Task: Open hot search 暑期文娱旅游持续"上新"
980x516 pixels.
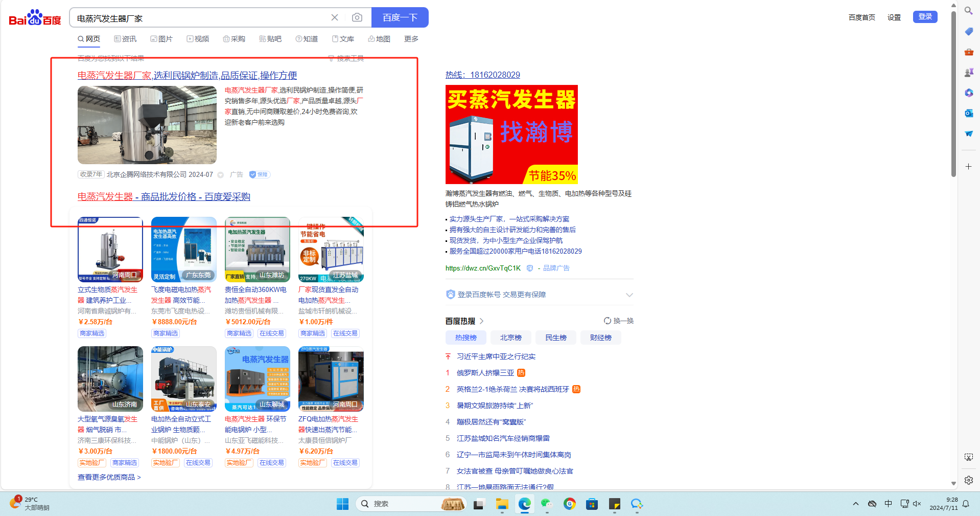Action: (x=495, y=406)
